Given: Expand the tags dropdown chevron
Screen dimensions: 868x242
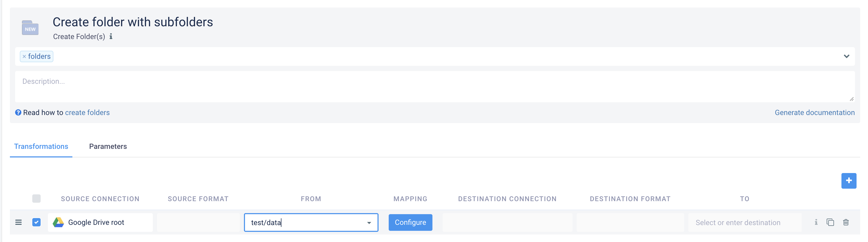Looking at the screenshot, I should click(846, 56).
